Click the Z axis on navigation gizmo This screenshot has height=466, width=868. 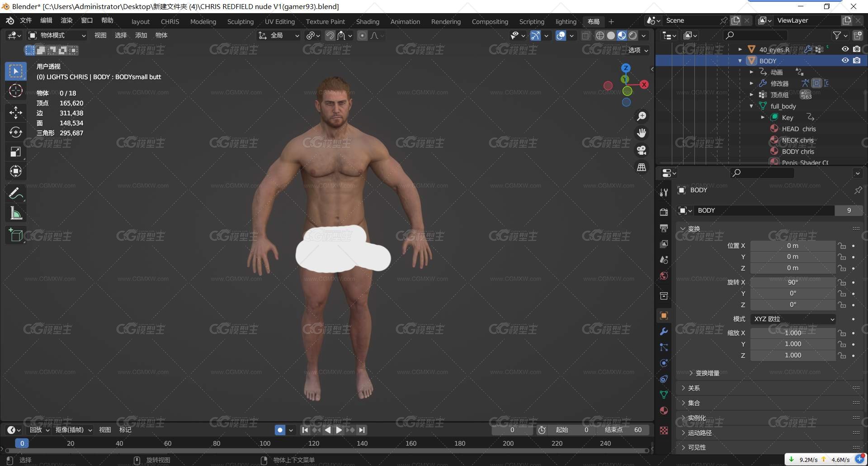(x=626, y=68)
